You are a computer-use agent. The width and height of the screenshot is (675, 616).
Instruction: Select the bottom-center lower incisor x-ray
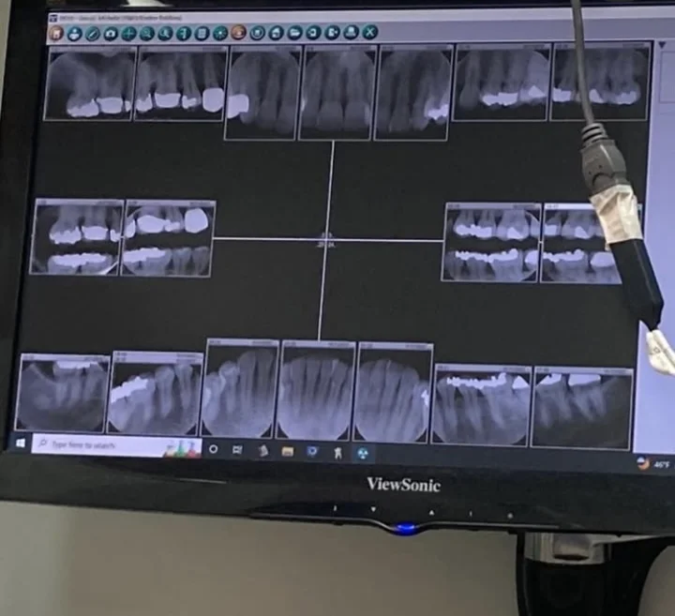(316, 392)
